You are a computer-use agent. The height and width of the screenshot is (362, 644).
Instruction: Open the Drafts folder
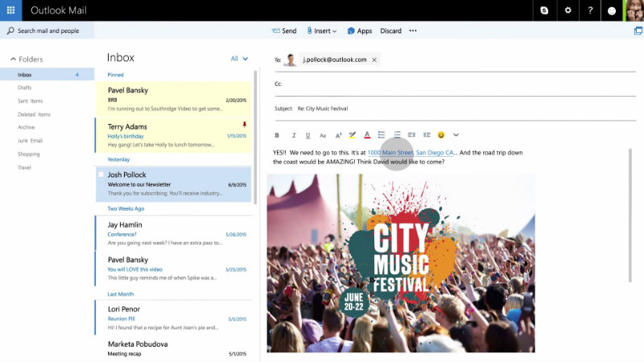point(25,88)
